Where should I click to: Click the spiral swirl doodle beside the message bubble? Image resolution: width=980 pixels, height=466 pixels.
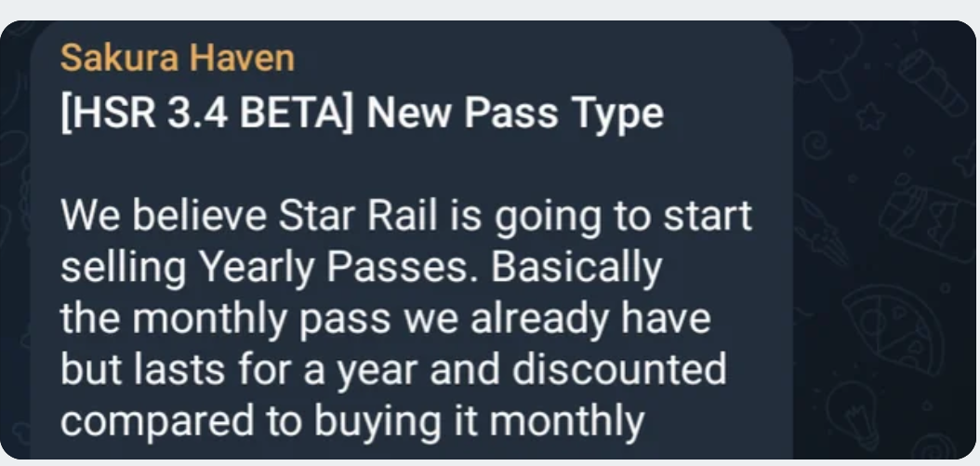coord(816,145)
